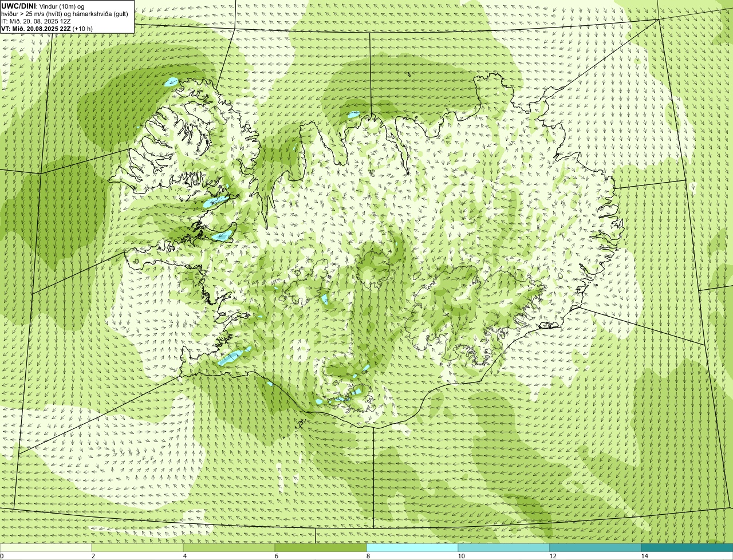
Task: Click the '10' tick label on the color scale
Action: pyautogui.click(x=462, y=556)
